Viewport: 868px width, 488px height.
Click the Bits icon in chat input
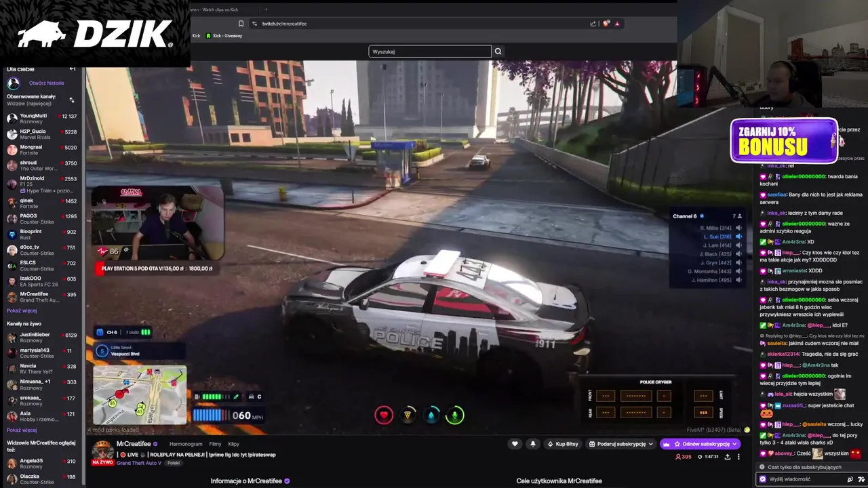click(x=850, y=479)
